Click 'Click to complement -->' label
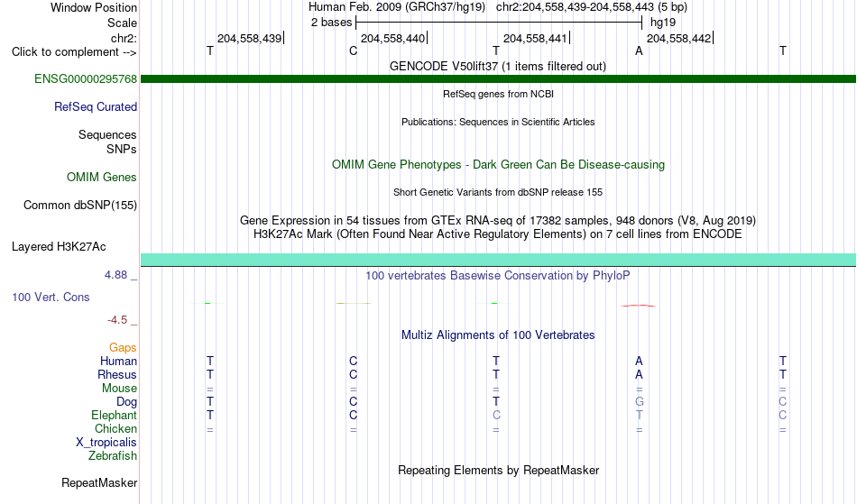 pyautogui.click(x=74, y=52)
